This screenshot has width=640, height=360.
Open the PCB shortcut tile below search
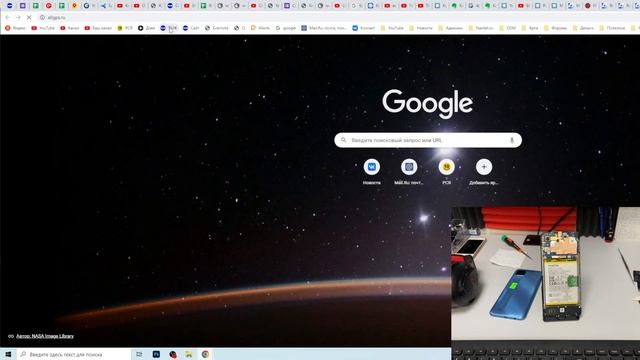tap(447, 171)
